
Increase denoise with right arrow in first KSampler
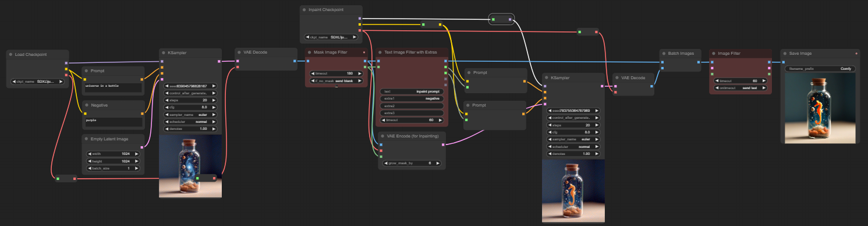[x=214, y=129]
